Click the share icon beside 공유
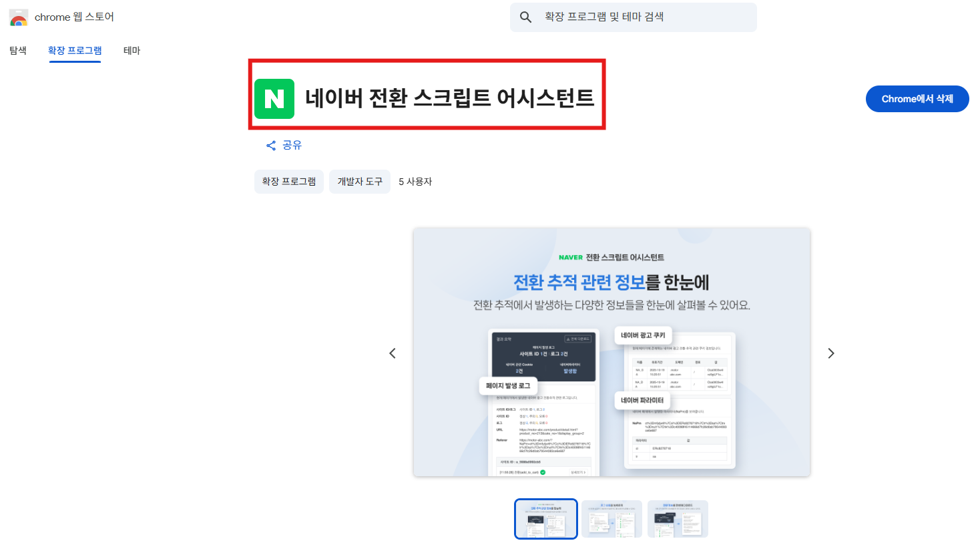980x551 pixels. coord(271,146)
